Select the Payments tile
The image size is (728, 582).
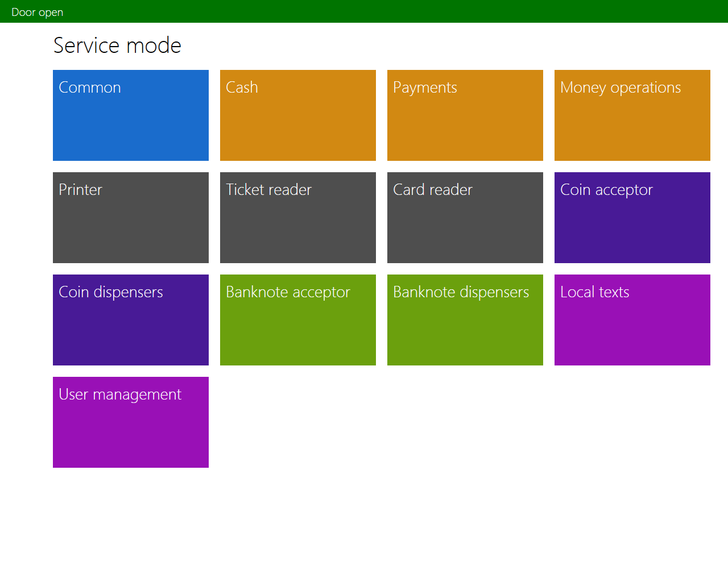pos(465,115)
